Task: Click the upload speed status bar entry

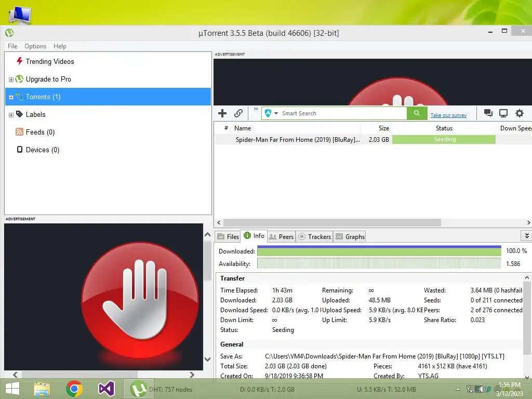Action: pyautogui.click(x=386, y=390)
